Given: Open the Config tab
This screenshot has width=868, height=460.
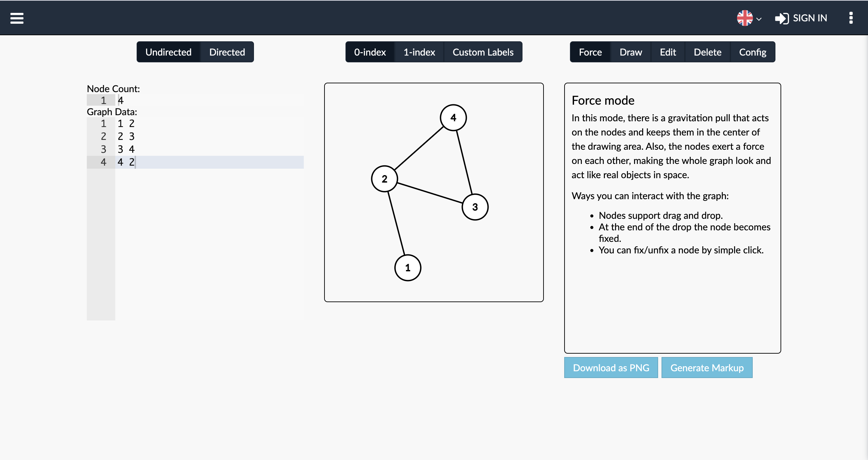Looking at the screenshot, I should [x=752, y=52].
